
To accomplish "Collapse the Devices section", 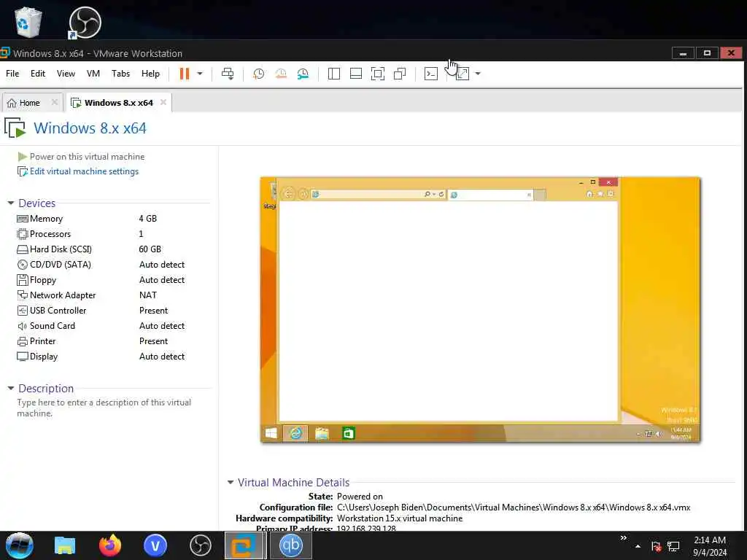I will pos(11,203).
